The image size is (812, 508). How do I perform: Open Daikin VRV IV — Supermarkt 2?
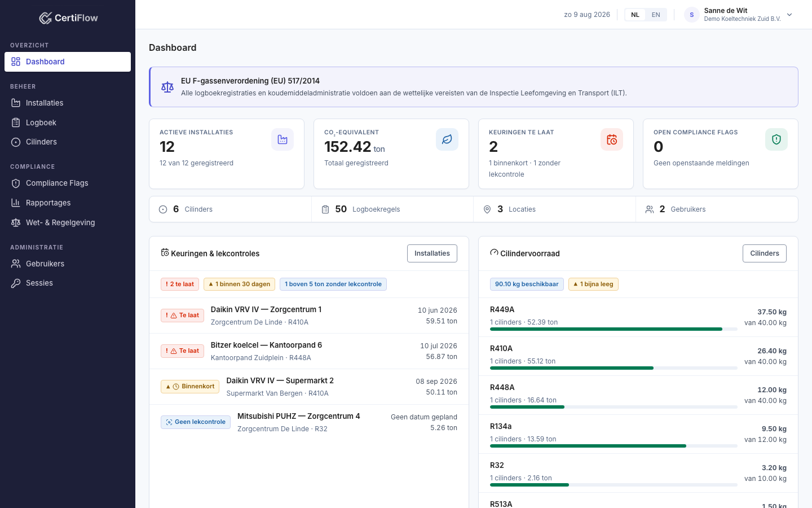[x=280, y=380]
